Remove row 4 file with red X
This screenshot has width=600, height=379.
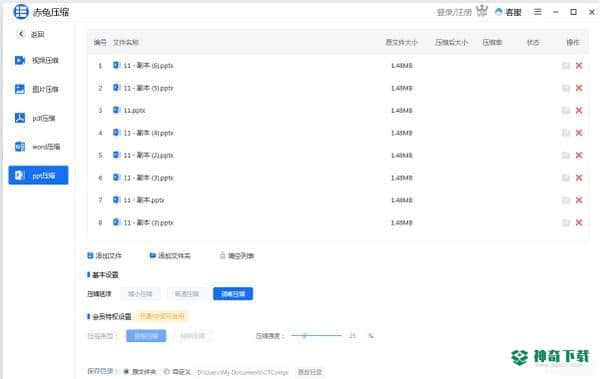[x=579, y=133]
